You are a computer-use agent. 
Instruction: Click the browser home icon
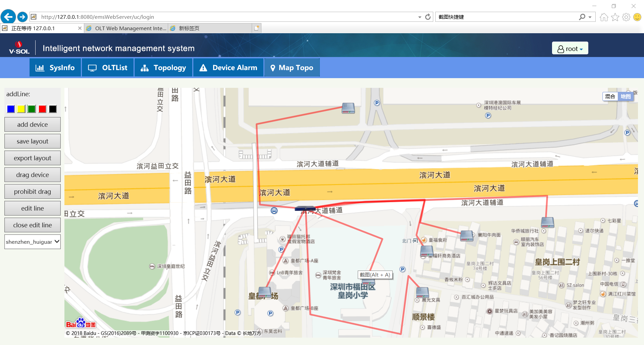point(604,17)
